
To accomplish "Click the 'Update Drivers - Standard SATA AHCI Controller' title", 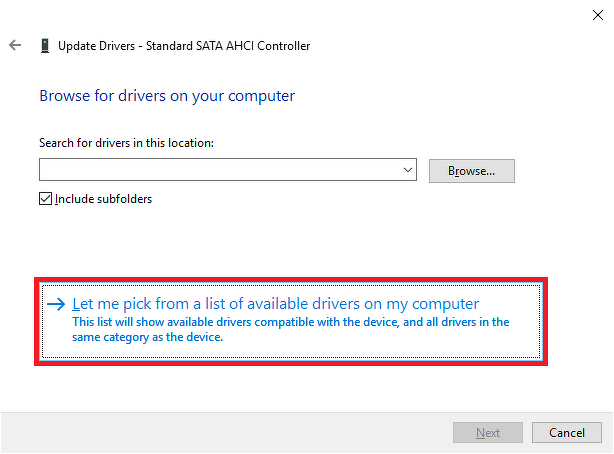I will pyautogui.click(x=184, y=46).
